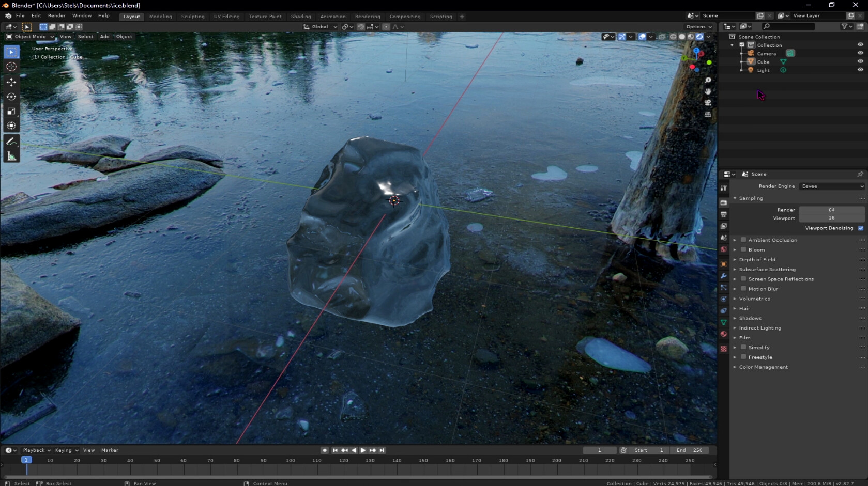
Task: Open the Shading workspace tab
Action: (301, 16)
